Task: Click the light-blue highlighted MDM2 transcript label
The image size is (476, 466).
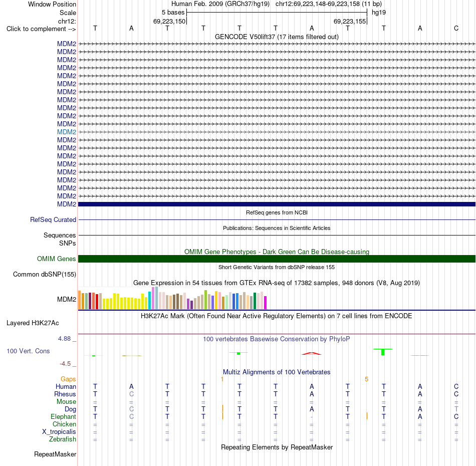Action: click(67, 132)
